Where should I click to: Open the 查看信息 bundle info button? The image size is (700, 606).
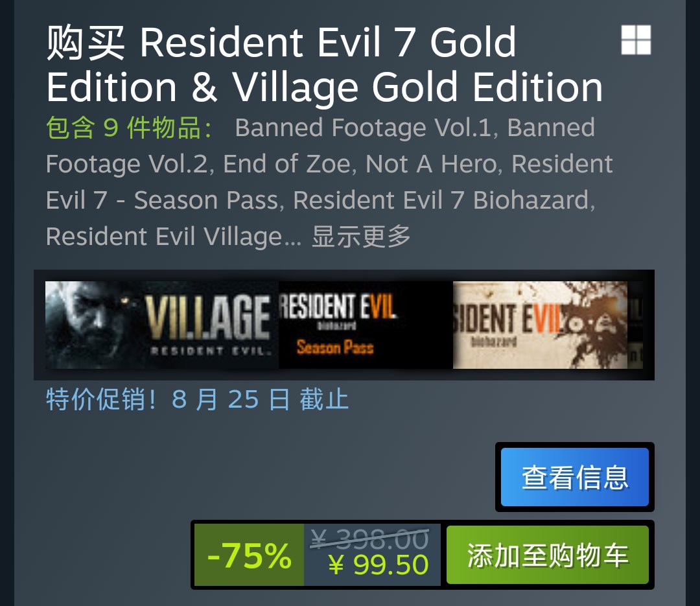[574, 477]
